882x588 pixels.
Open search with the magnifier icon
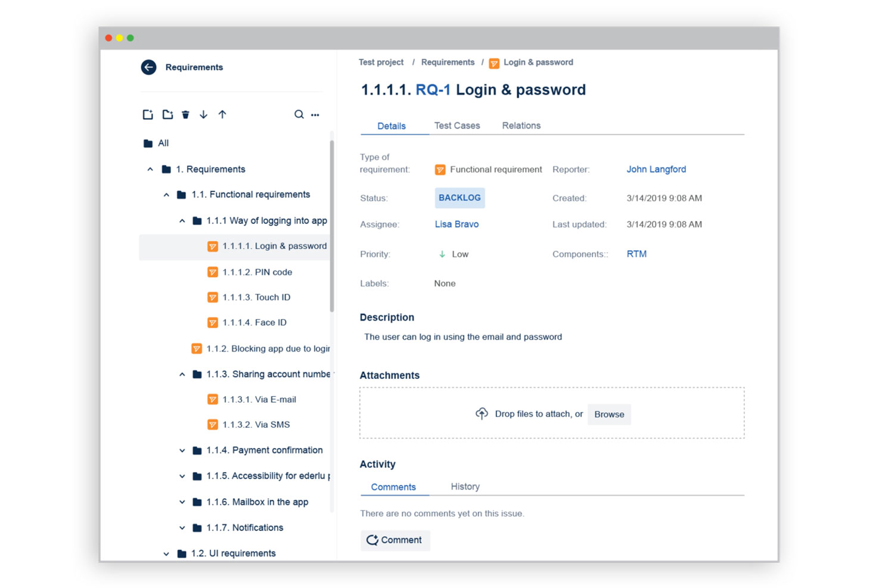pyautogui.click(x=299, y=114)
